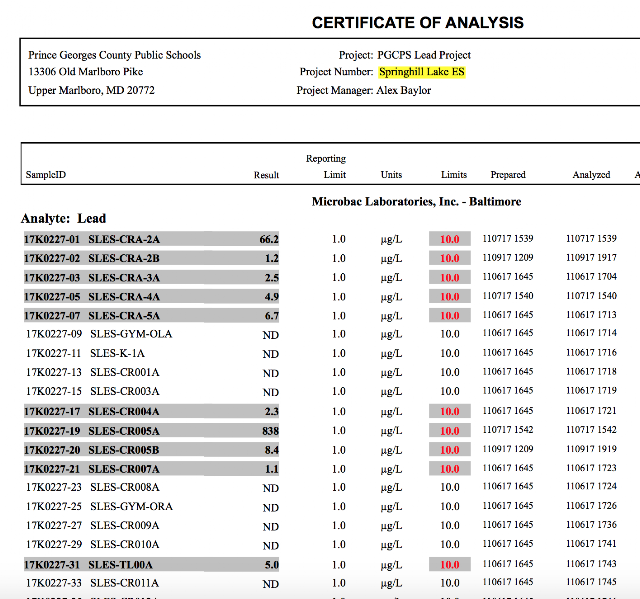Click the highlighted Springhill Lake ES text
The height and width of the screenshot is (599, 640).
pos(422,72)
